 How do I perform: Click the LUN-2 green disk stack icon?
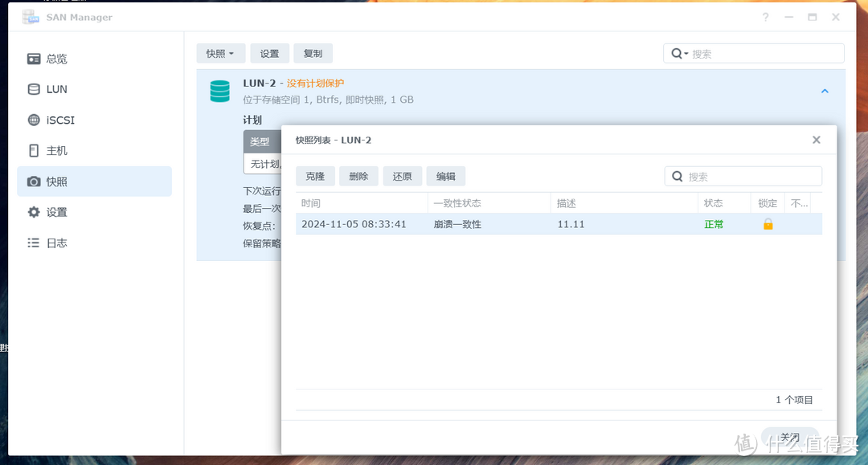219,91
